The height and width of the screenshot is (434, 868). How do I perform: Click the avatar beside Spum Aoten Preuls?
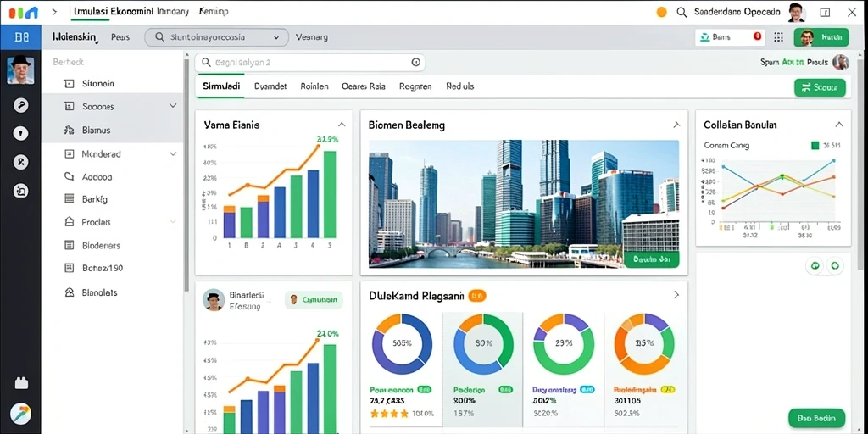click(x=840, y=63)
